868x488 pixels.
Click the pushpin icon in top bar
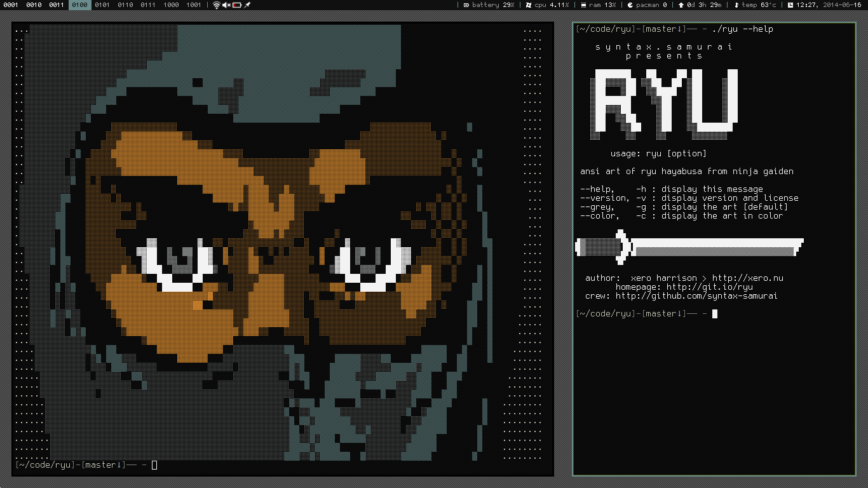coord(247,5)
